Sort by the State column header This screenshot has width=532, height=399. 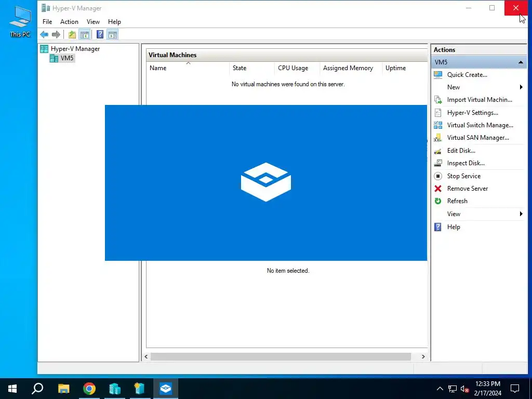coord(252,68)
